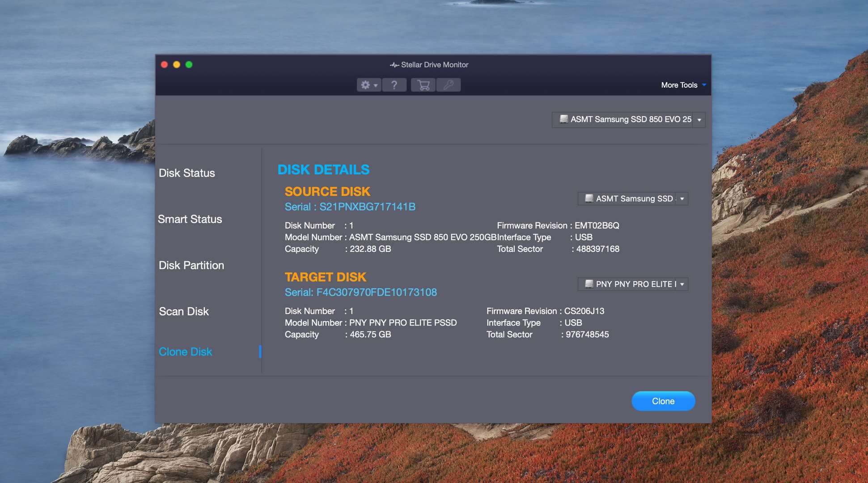
Task: Open the source disk ASMT Samsung SSD dropdown
Action: pyautogui.click(x=632, y=199)
